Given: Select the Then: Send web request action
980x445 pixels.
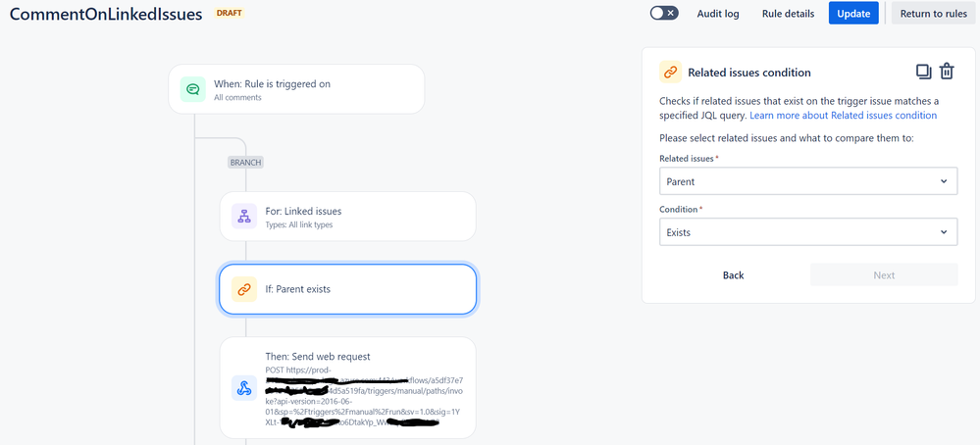Looking at the screenshot, I should tap(347, 387).
